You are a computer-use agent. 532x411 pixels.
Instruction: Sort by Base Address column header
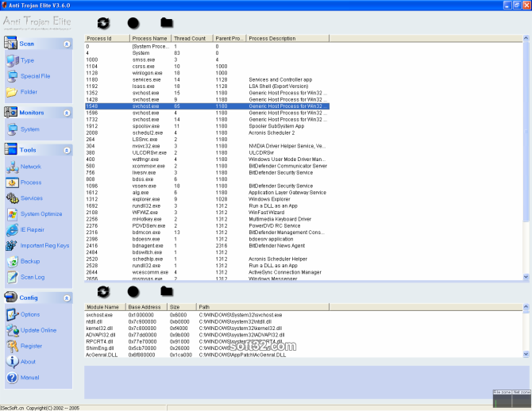pyautogui.click(x=147, y=307)
